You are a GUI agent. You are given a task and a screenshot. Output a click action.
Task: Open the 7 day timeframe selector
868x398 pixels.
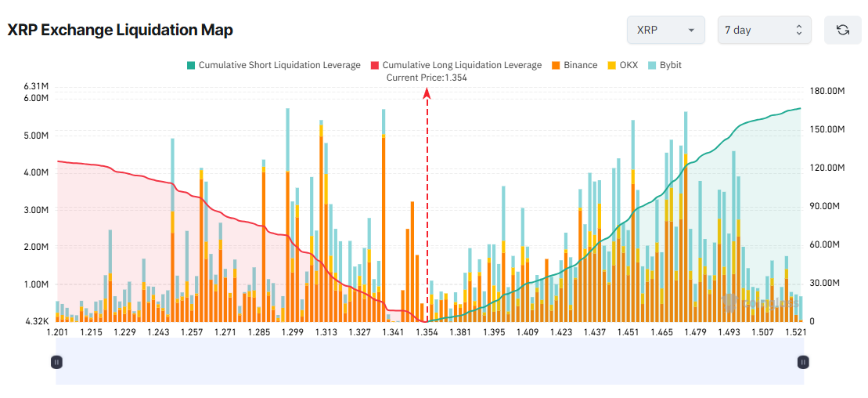[x=764, y=30]
